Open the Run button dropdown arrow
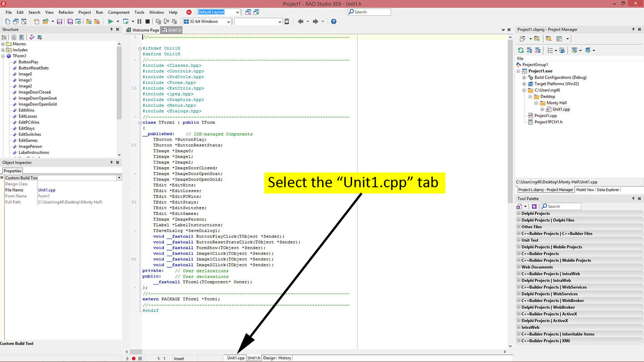 point(118,21)
